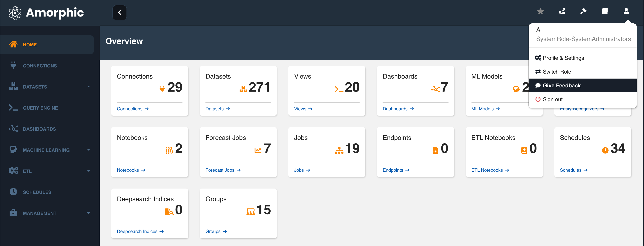Expand the Datasets sidebar submenu

click(x=88, y=87)
